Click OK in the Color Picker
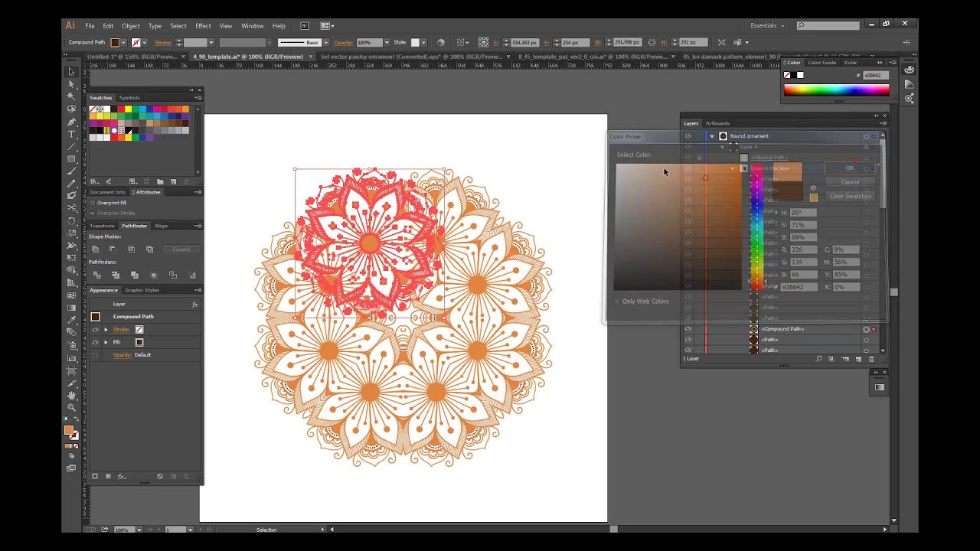This screenshot has width=980, height=551. coord(849,168)
